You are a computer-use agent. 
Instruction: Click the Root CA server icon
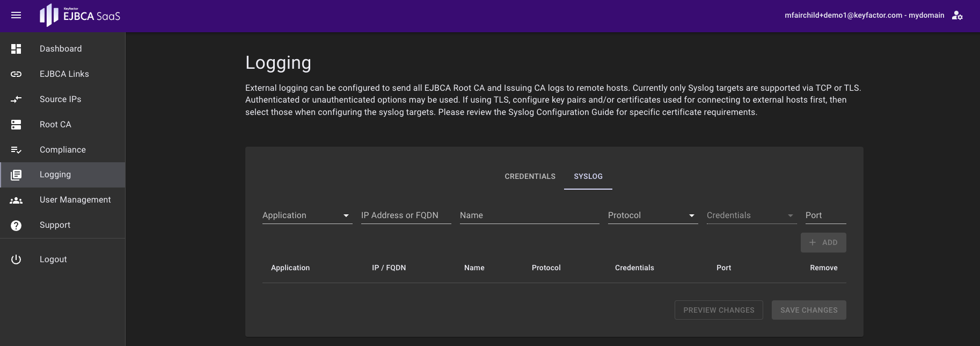(16, 125)
